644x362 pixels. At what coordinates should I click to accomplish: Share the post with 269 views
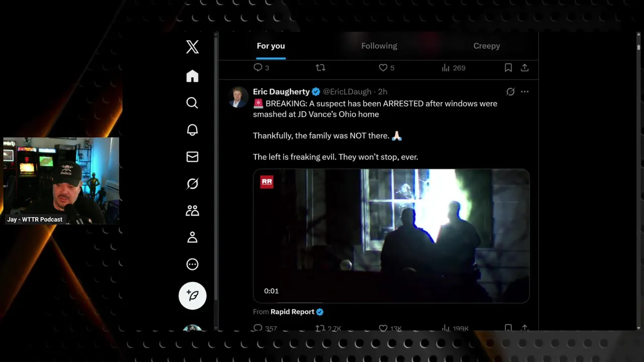click(x=524, y=68)
